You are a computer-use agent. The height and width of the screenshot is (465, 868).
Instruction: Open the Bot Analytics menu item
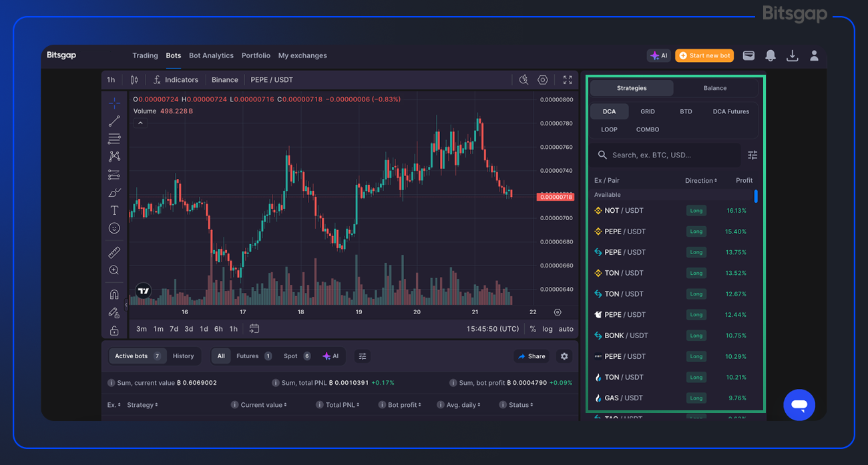(x=211, y=55)
